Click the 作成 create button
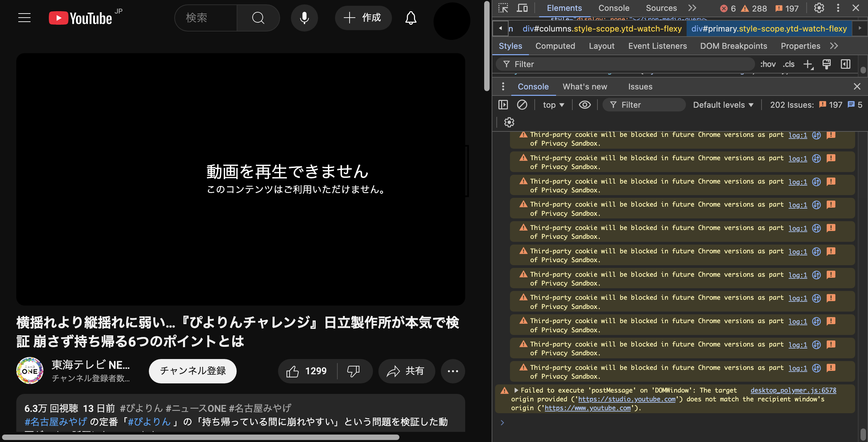868x442 pixels. 363,18
